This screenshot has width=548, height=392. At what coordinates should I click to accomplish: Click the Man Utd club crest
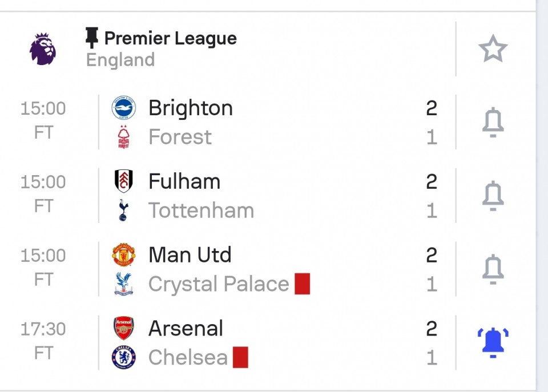click(124, 255)
